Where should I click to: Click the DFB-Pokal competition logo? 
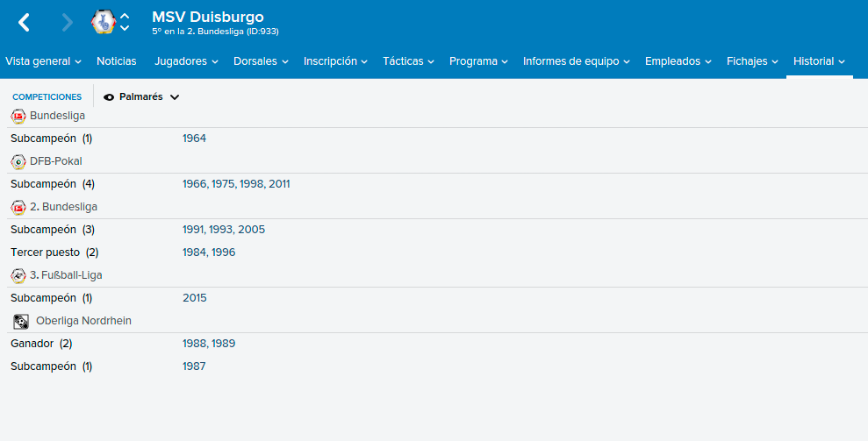pos(18,161)
